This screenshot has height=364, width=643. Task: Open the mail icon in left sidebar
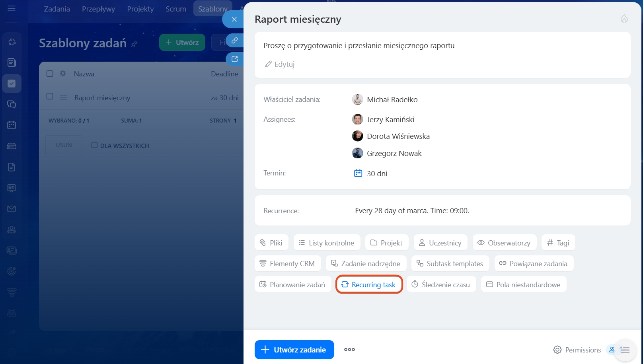pyautogui.click(x=12, y=209)
